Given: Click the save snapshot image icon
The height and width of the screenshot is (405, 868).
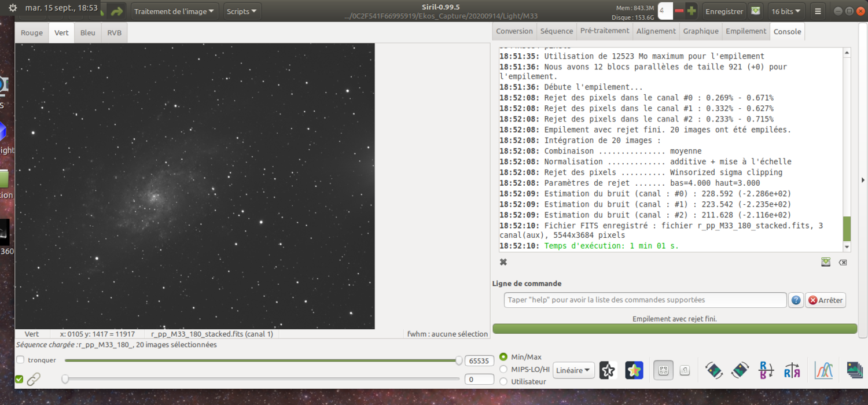Looking at the screenshot, I should pyautogui.click(x=755, y=11).
